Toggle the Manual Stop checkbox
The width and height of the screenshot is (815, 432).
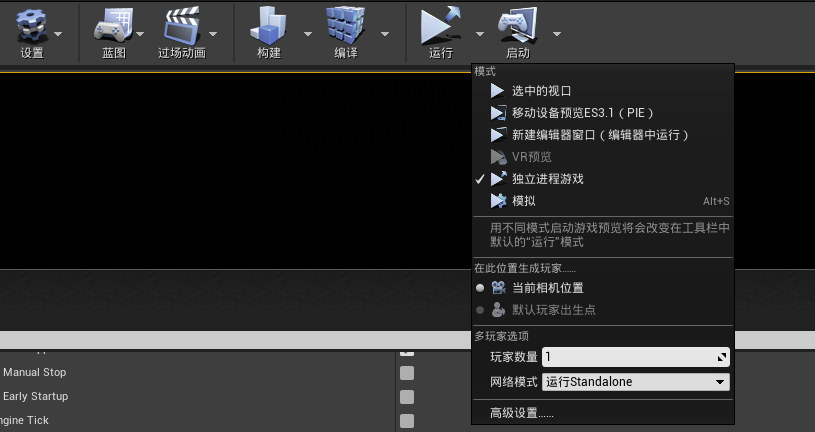coord(407,373)
